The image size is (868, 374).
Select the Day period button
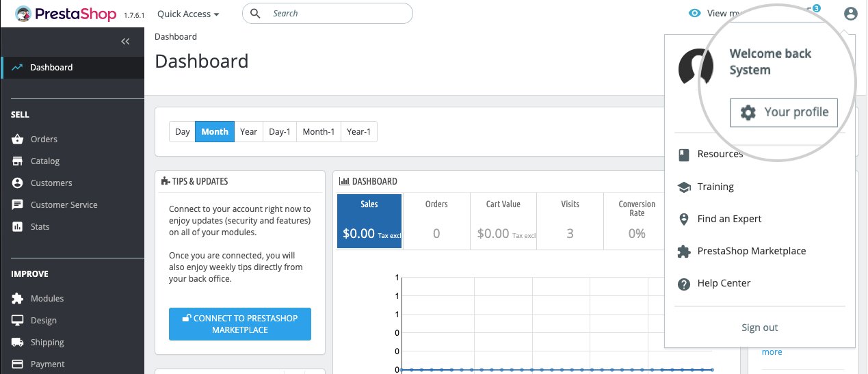[x=182, y=132]
